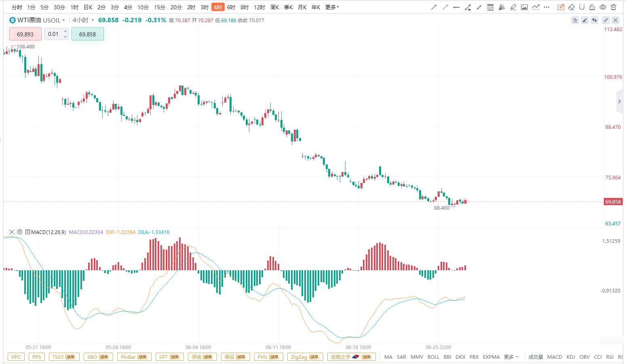Select the 日K timeframe

click(x=88, y=7)
